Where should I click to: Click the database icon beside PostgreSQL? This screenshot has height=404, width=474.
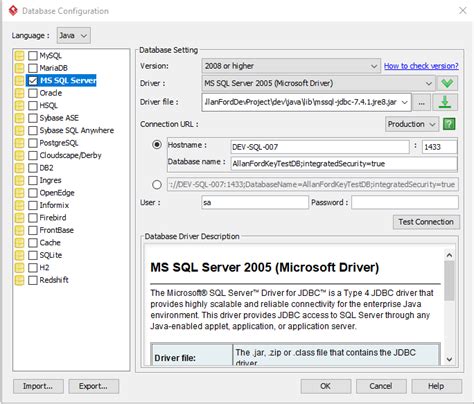[x=19, y=143]
